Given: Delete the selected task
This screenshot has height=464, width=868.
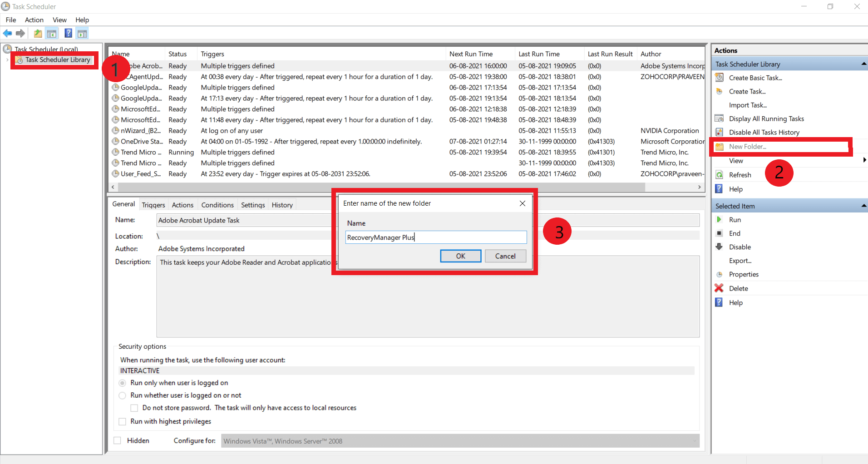Looking at the screenshot, I should (x=738, y=288).
